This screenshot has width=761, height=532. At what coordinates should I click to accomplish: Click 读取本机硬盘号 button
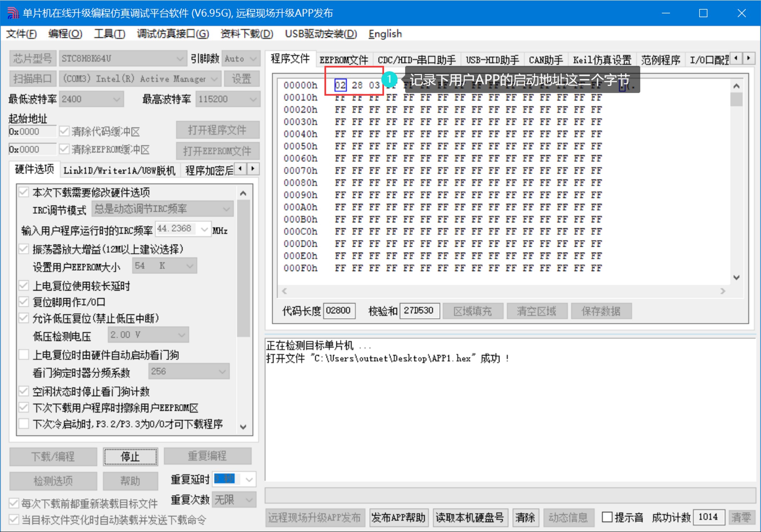[x=470, y=518]
